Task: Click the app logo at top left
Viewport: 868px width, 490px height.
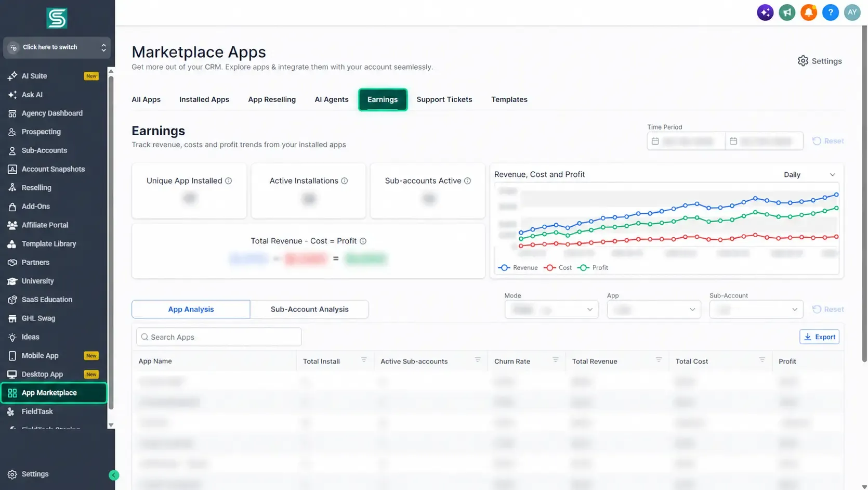Action: tap(57, 18)
